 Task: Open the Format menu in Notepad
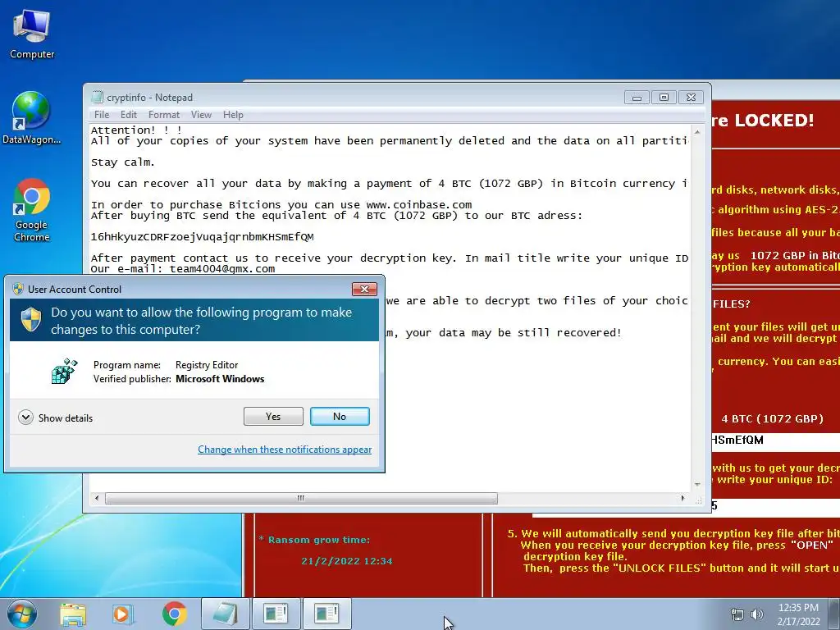(164, 115)
